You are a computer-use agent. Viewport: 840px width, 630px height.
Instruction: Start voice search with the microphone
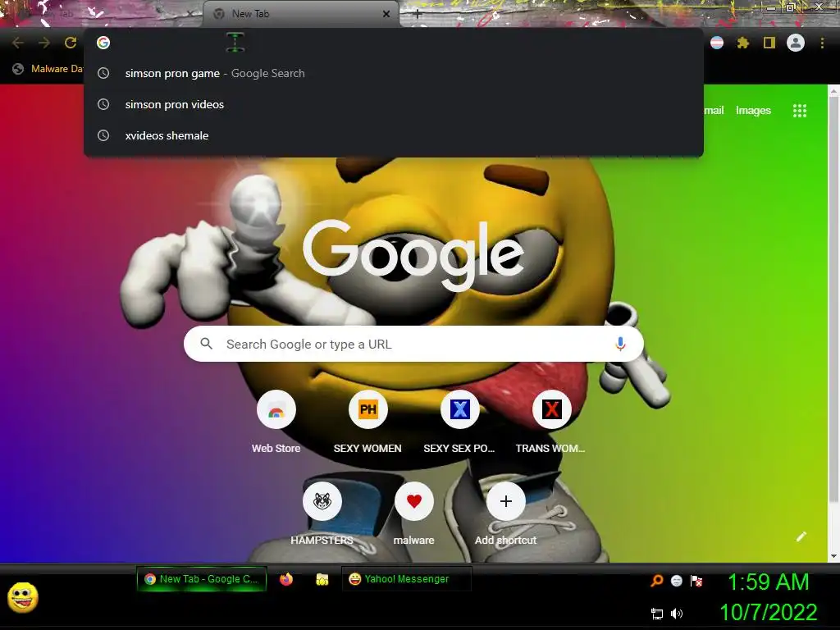click(x=620, y=344)
